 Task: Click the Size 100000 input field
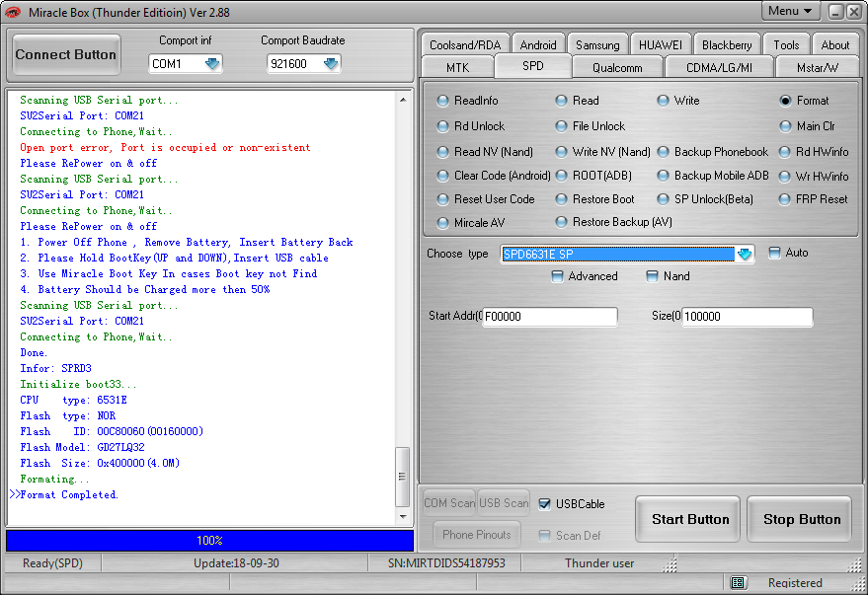click(x=748, y=317)
